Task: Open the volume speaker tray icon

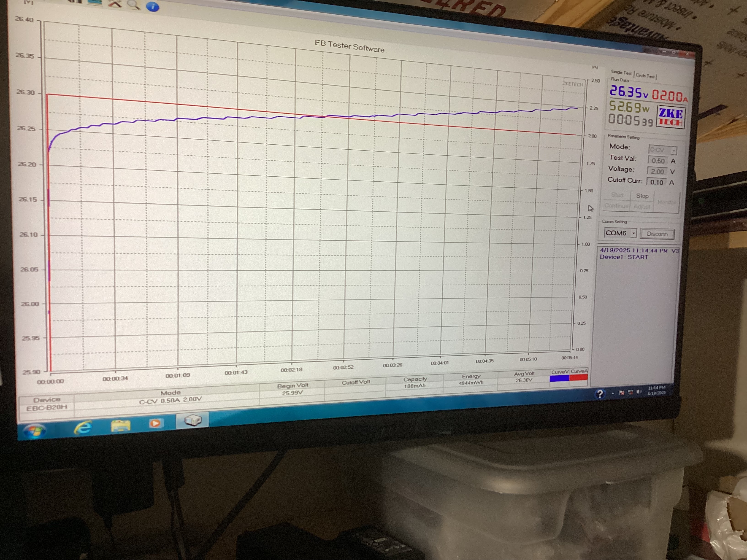Action: (x=639, y=392)
